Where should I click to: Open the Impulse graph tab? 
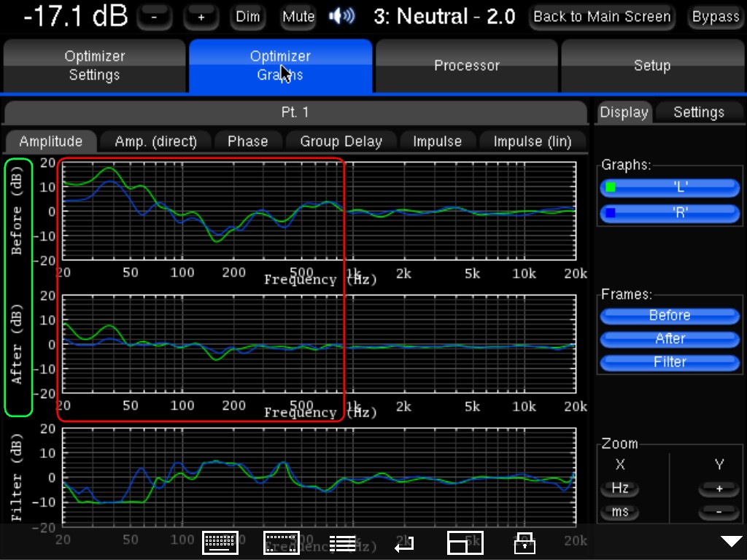coord(438,141)
